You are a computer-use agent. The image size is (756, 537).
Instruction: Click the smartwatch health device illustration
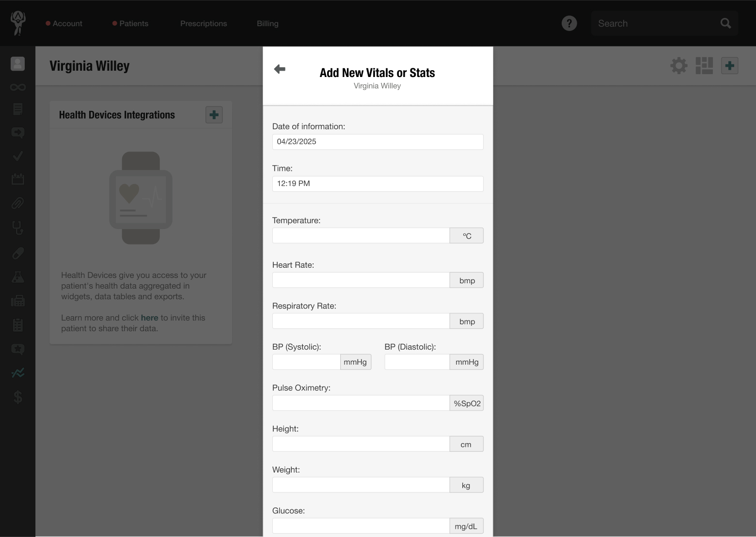tap(141, 198)
